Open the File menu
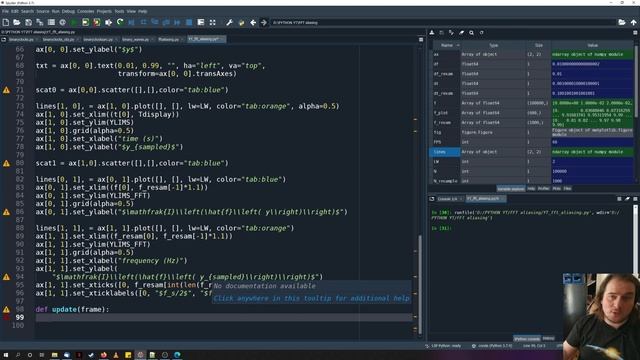 tap(5, 11)
